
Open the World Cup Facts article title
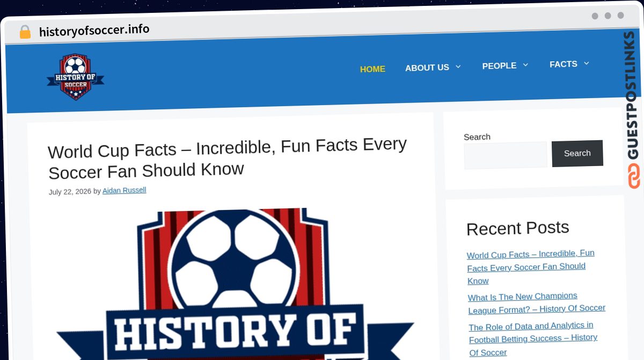click(227, 158)
